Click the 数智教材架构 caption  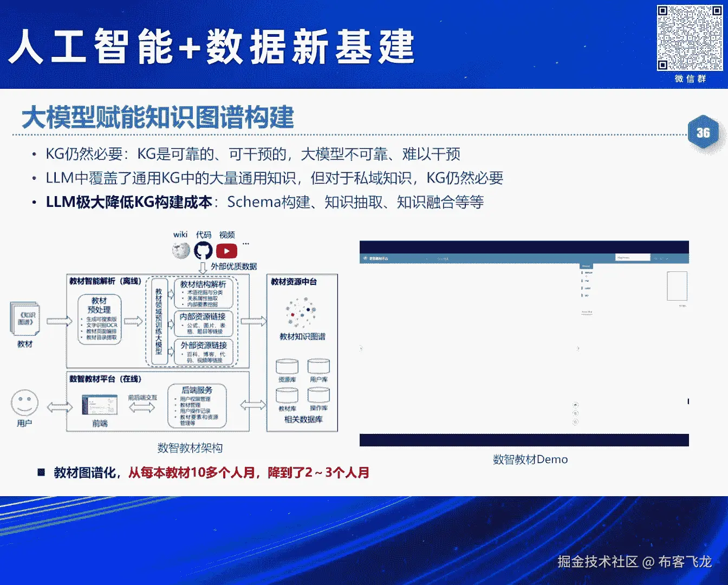tap(190, 448)
